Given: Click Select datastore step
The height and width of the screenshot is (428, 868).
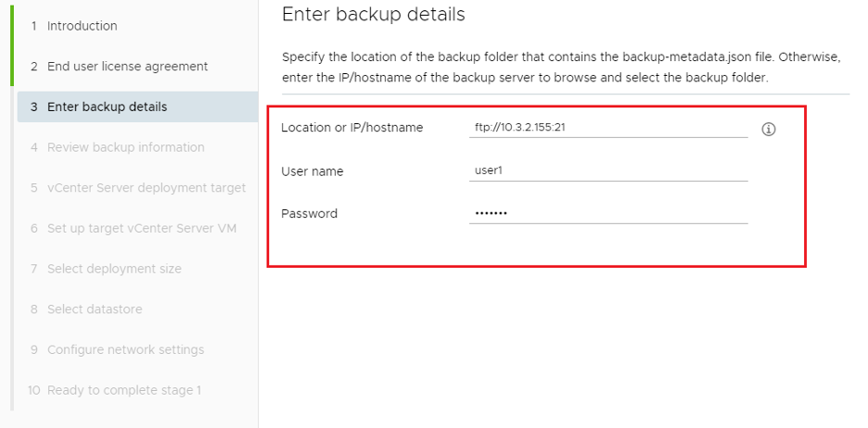Looking at the screenshot, I should pos(95,309).
